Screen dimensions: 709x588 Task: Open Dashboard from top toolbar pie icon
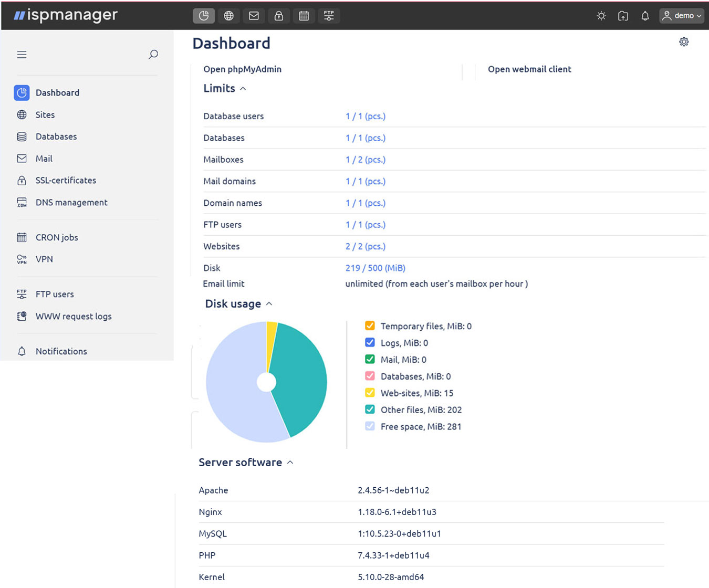(204, 16)
